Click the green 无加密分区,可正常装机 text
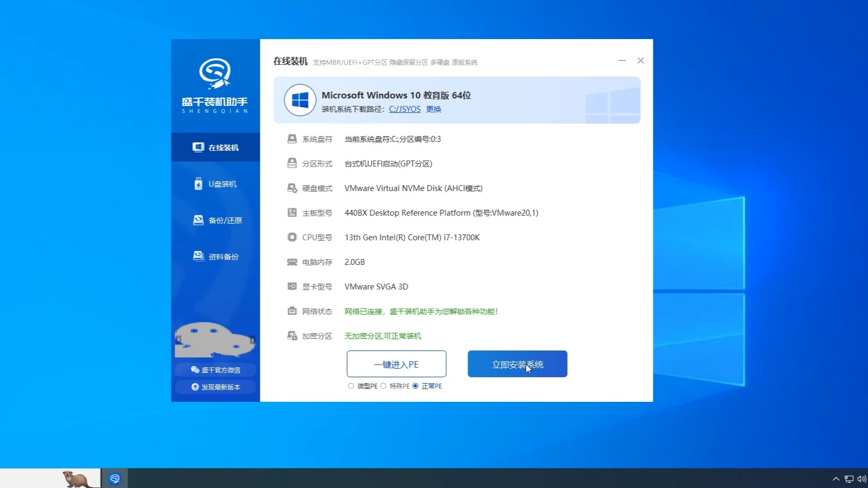868x488 pixels. click(382, 336)
